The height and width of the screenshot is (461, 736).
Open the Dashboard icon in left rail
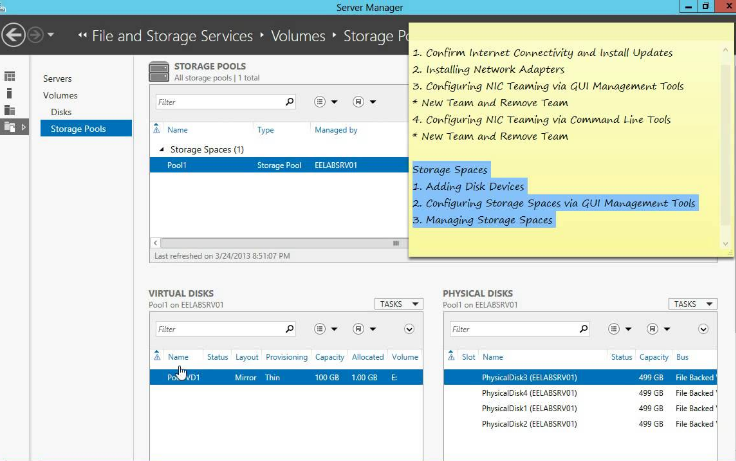(x=9, y=76)
